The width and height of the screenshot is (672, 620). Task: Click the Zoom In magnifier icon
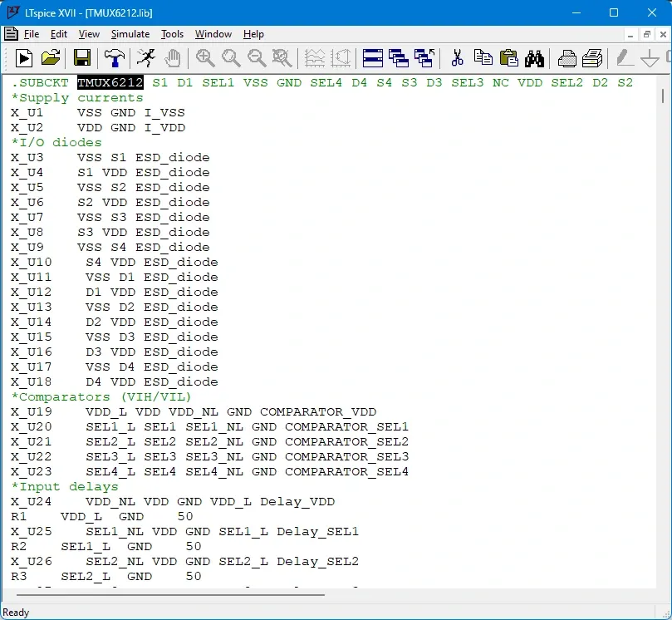(x=205, y=58)
